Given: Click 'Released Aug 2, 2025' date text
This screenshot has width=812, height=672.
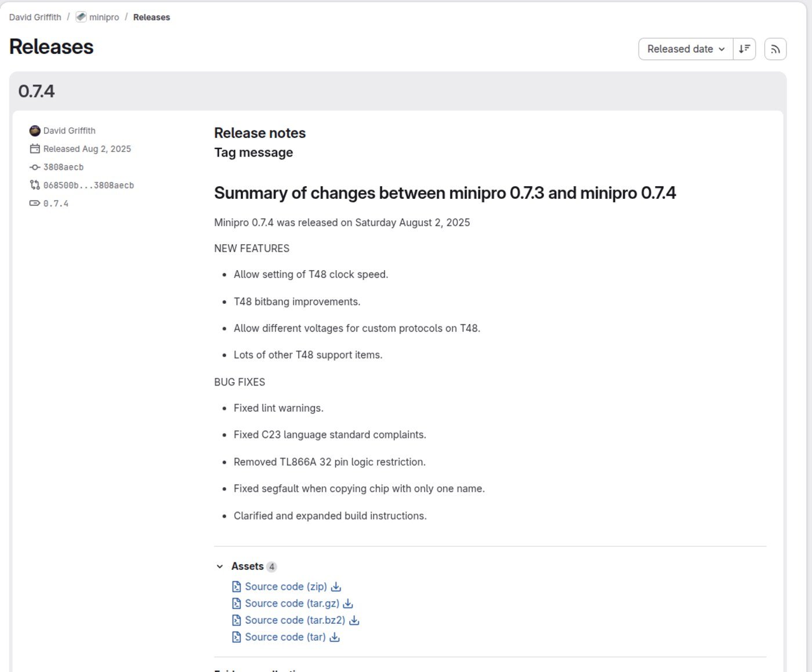Looking at the screenshot, I should 87,149.
